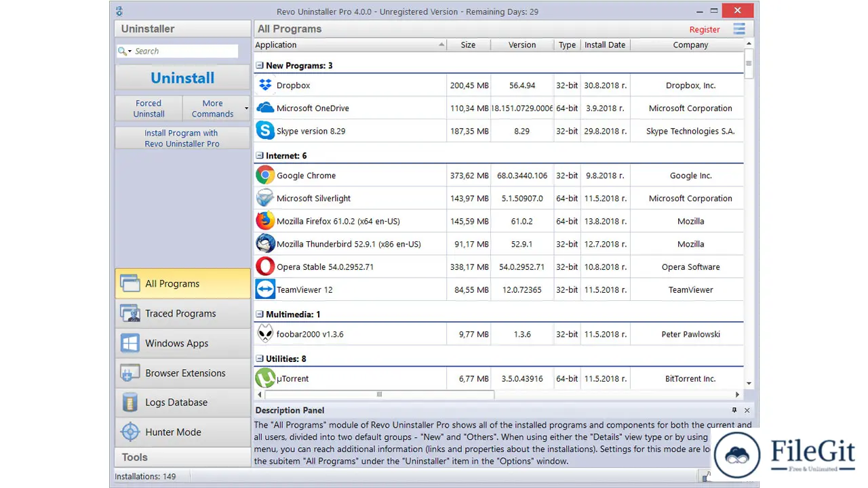Sort by Version column header
The height and width of the screenshot is (488, 868).
[x=522, y=45]
